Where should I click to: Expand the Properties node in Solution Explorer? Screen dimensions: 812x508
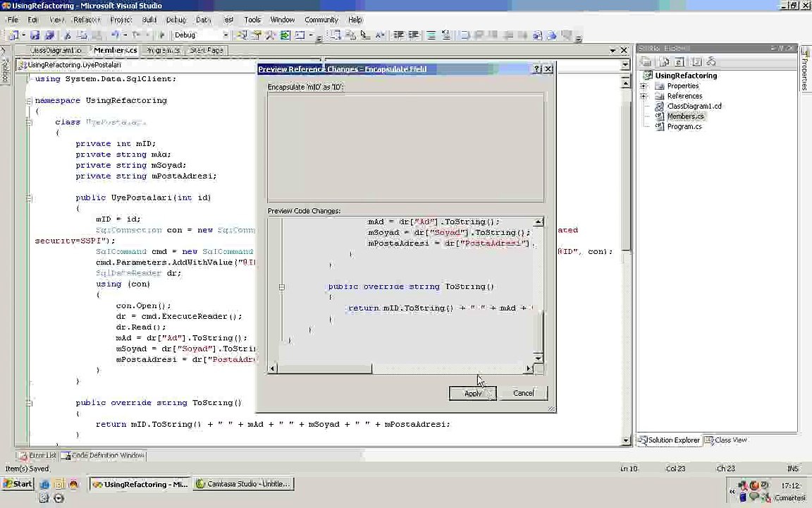644,86
